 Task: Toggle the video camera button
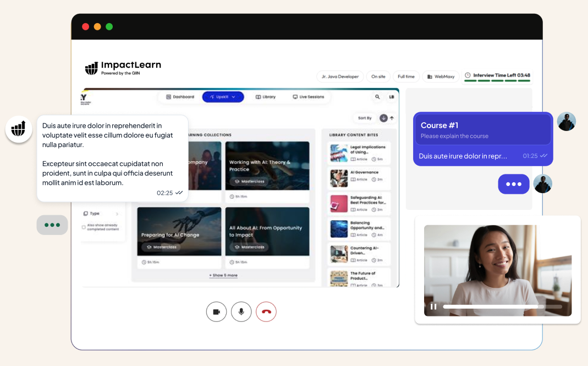216,312
